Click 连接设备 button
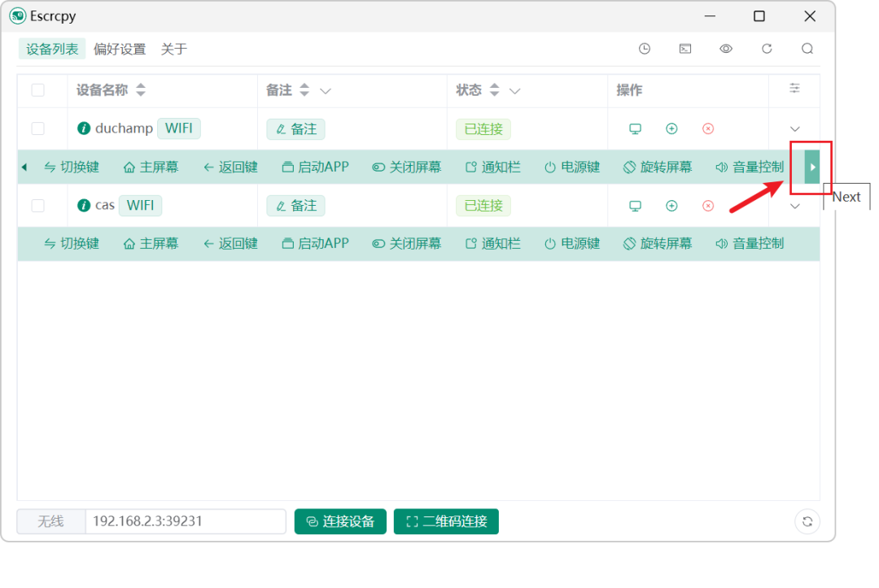Viewport: 879px width, 588px height. (340, 521)
